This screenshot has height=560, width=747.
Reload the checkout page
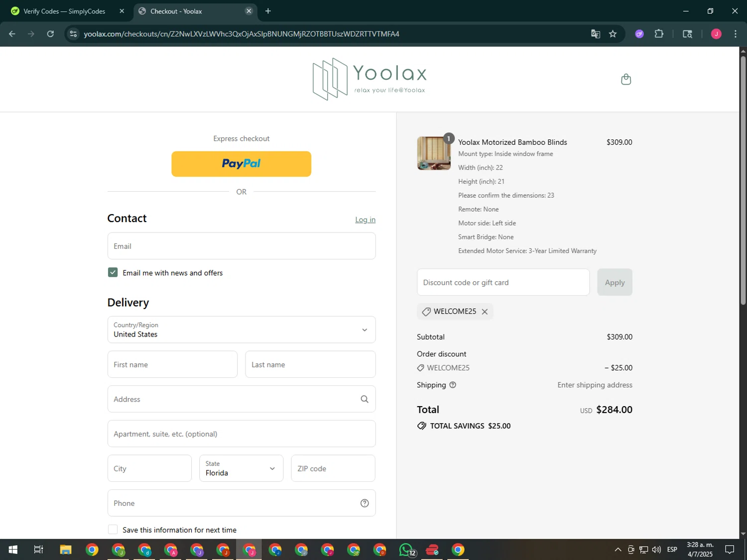coord(50,34)
